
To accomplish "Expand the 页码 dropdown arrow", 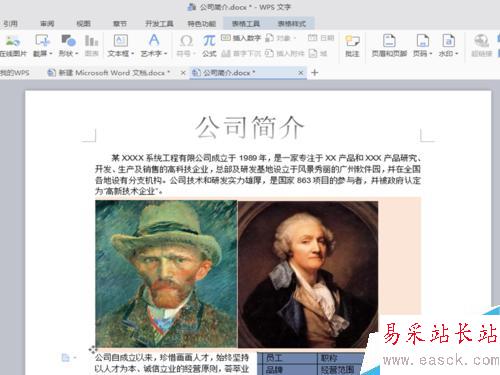I will click(x=430, y=54).
